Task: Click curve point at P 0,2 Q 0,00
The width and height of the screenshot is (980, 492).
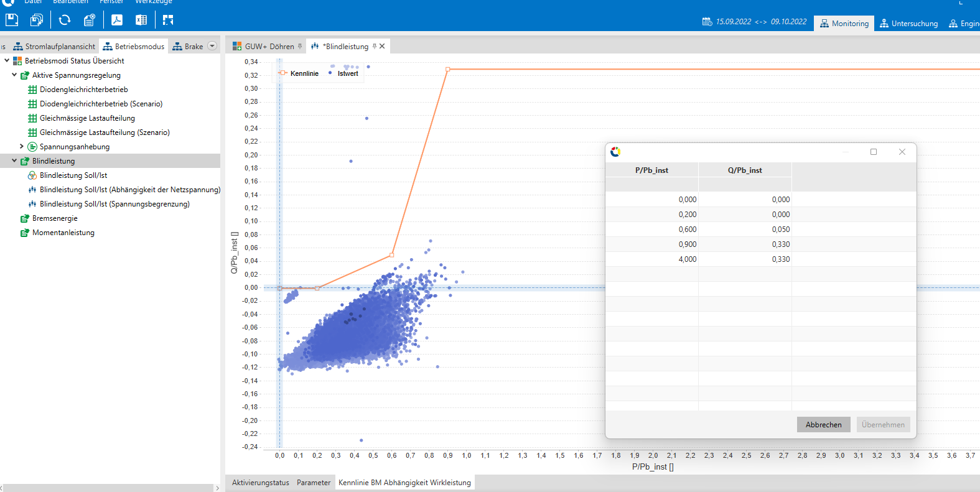Action: [317, 288]
